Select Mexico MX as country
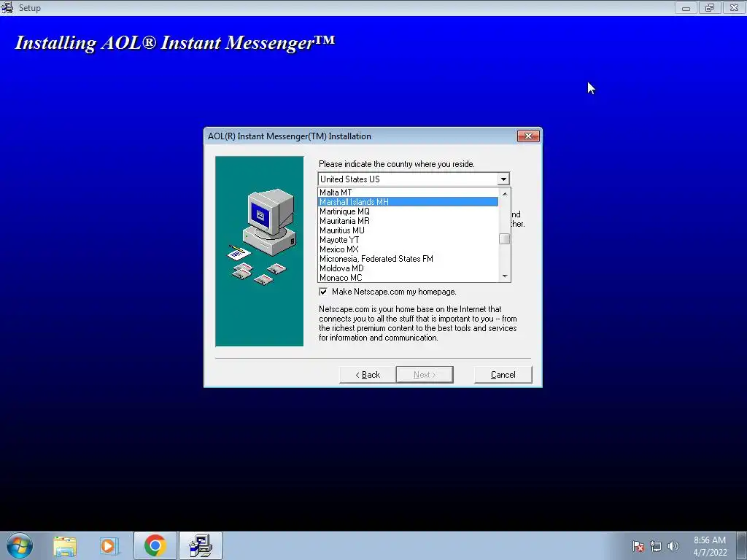 [x=409, y=249]
